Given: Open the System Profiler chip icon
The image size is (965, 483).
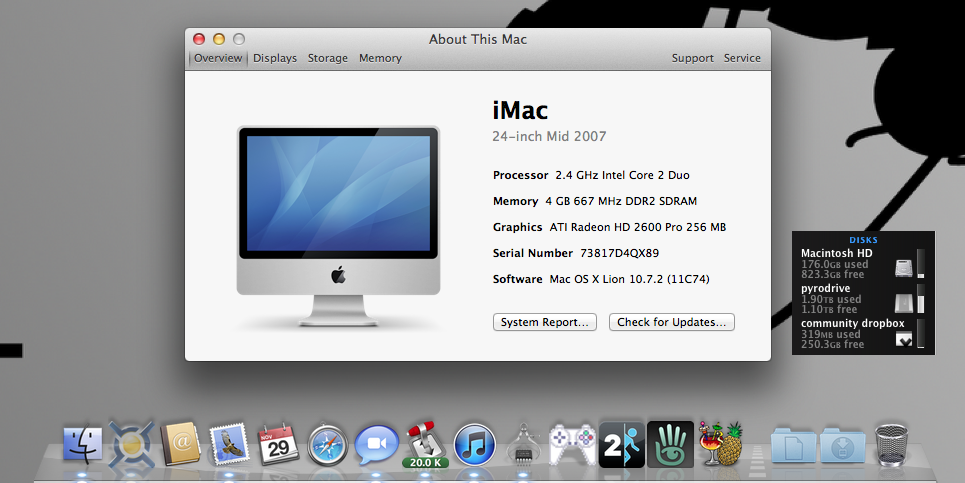Looking at the screenshot, I should 523,444.
